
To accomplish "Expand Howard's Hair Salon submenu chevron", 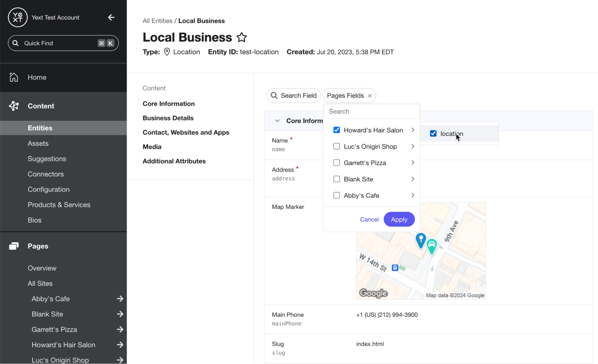I will click(x=413, y=130).
